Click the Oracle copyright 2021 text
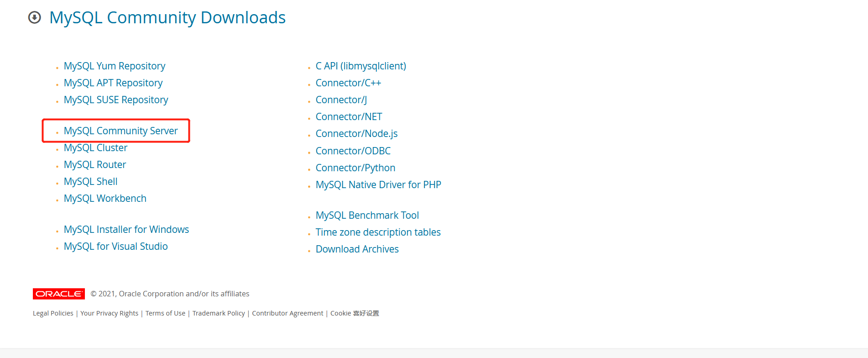 click(x=170, y=294)
